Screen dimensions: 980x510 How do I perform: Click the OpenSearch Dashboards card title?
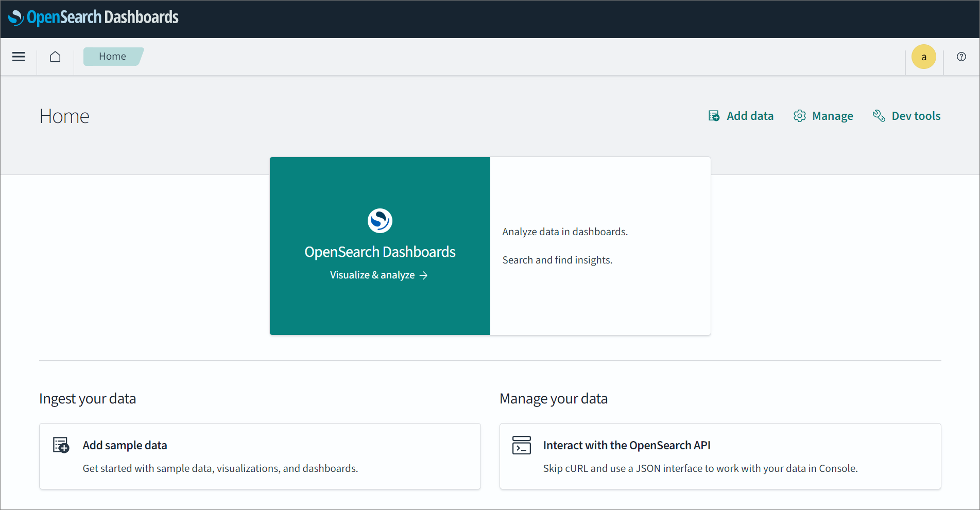tap(380, 252)
